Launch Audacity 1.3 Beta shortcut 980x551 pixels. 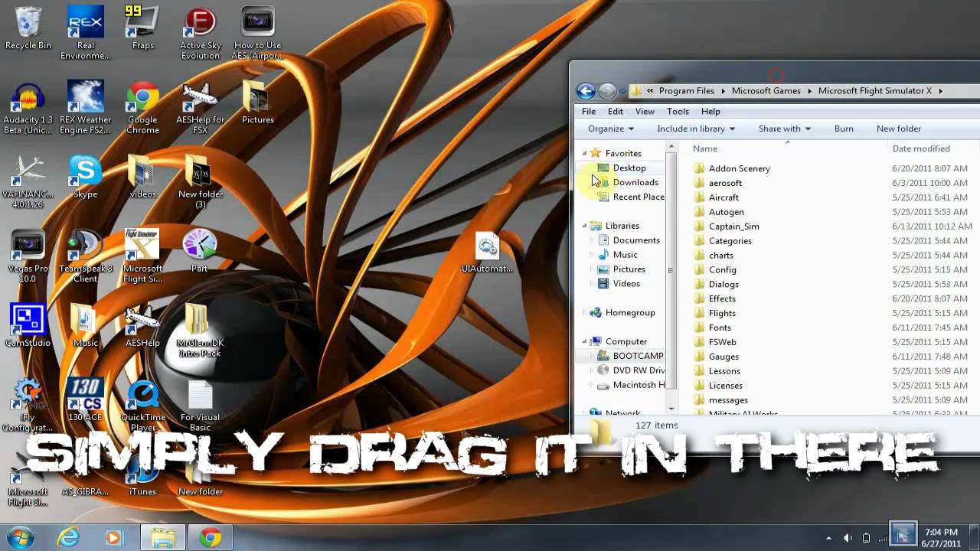[x=28, y=107]
